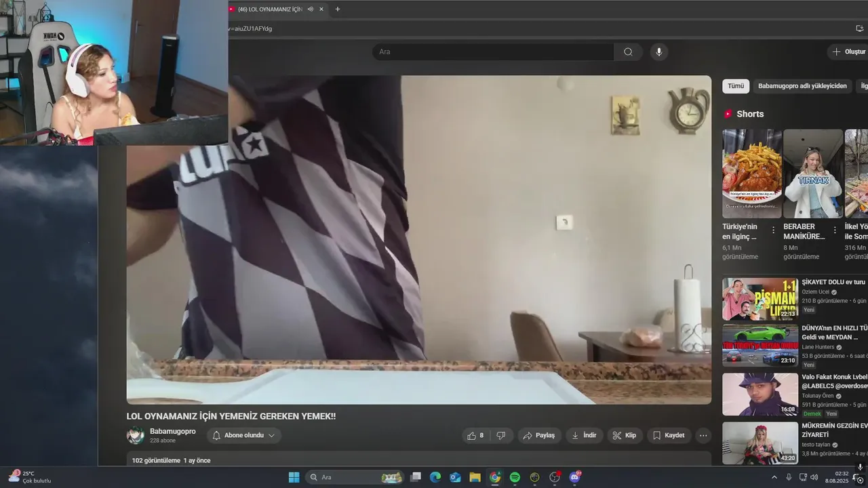Select Babamugopro adlı yükleyiciden filter chip
Screen dimensions: 868x488
coord(802,86)
